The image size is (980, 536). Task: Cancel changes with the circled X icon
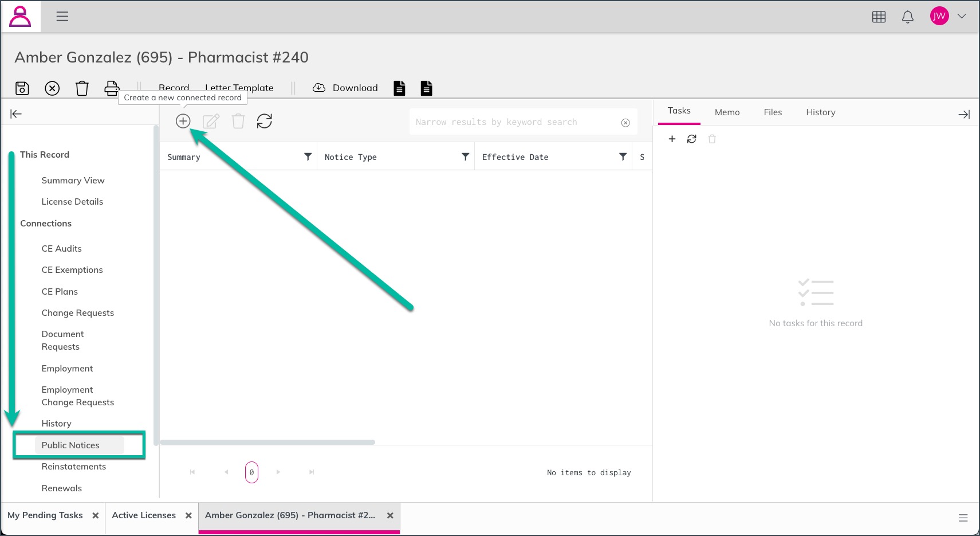[x=52, y=88]
